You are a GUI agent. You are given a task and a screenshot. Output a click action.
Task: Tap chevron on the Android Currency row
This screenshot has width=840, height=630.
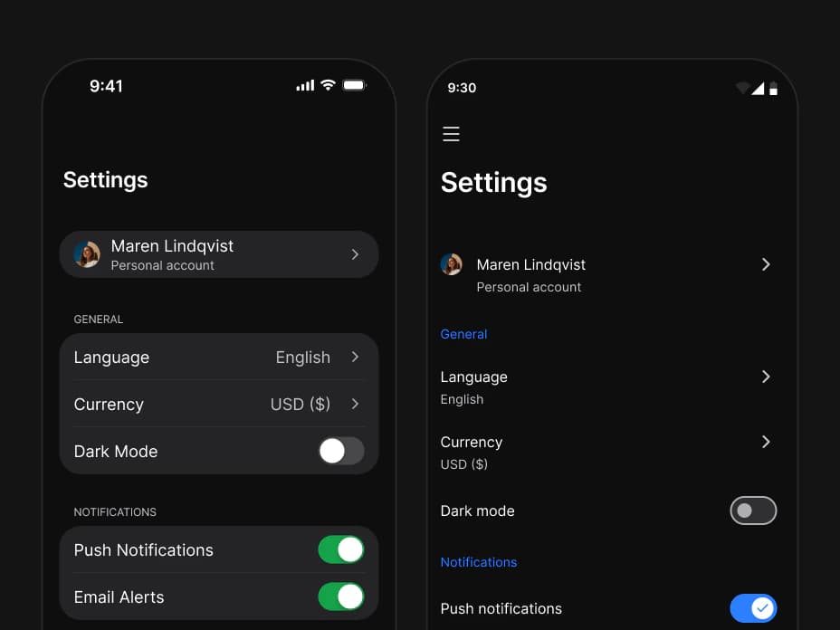[766, 442]
